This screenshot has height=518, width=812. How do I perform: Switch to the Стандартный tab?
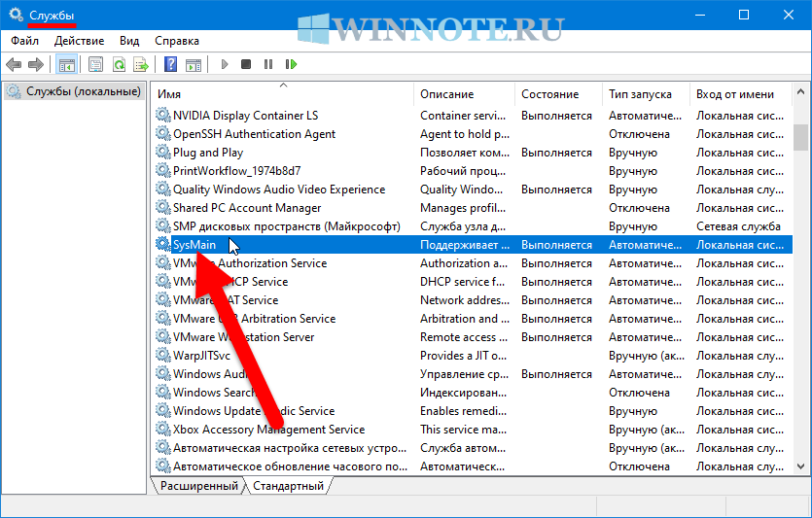point(288,486)
